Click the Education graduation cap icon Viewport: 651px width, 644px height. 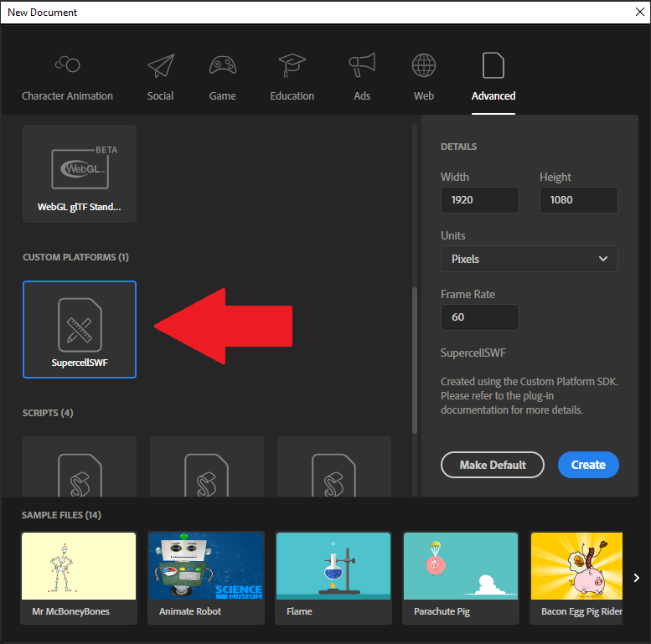292,65
